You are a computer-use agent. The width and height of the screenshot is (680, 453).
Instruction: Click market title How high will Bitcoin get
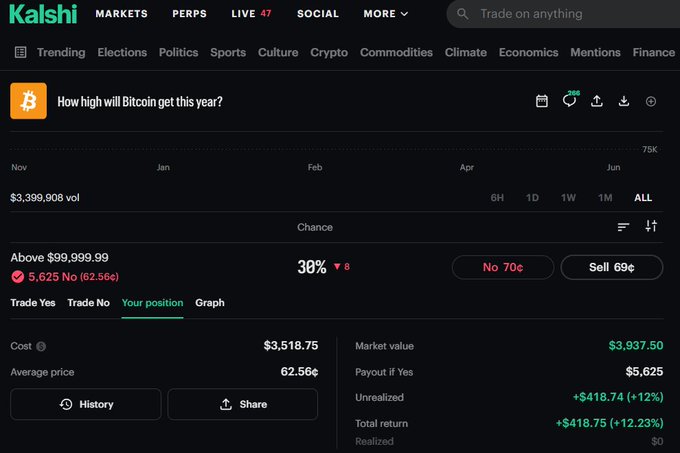click(140, 101)
